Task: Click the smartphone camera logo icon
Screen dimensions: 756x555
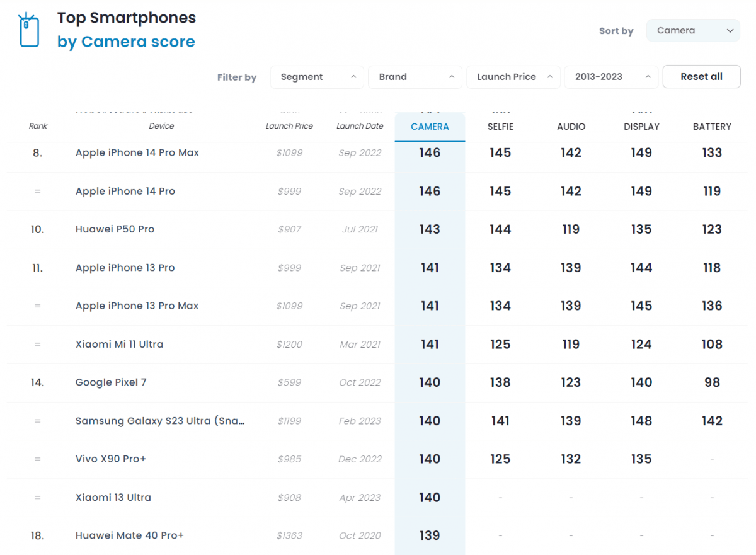Action: coord(28,30)
